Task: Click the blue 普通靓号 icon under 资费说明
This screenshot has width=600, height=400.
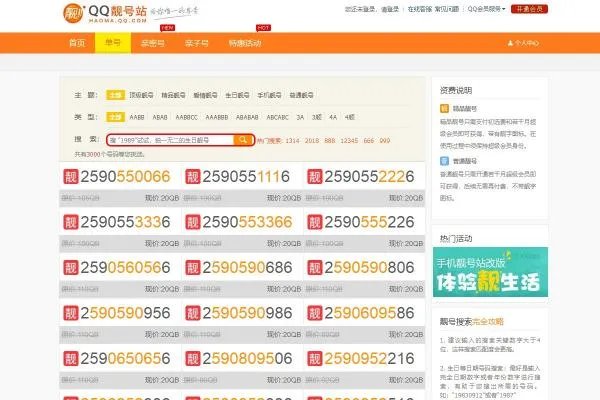Action: point(444,161)
